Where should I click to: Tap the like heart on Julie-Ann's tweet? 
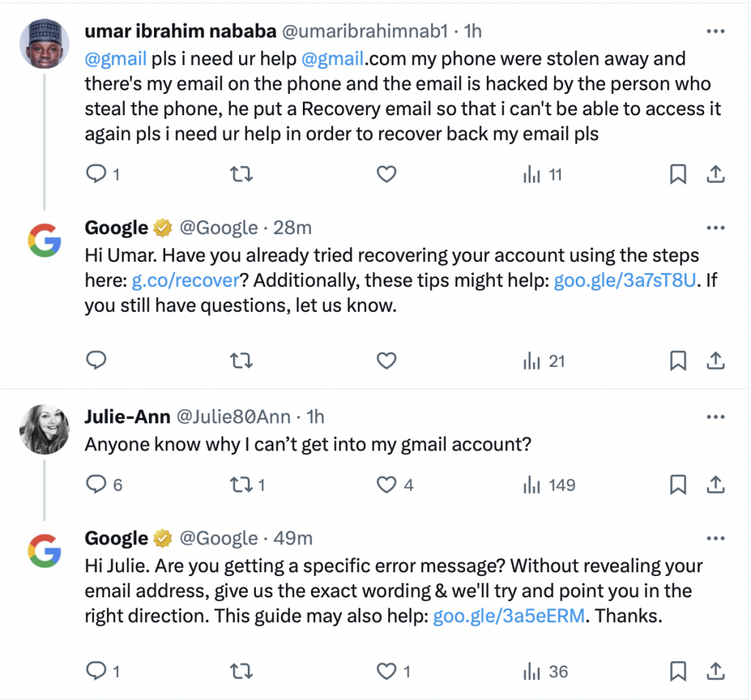coord(387,484)
